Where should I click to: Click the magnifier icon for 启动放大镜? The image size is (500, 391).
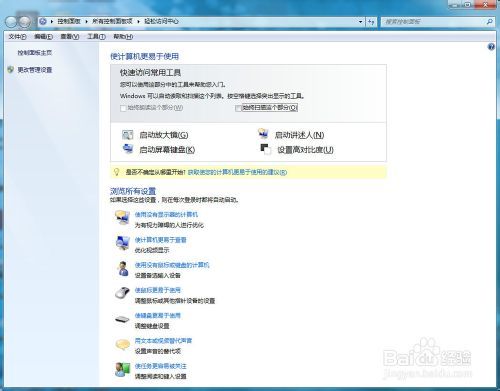tap(128, 135)
